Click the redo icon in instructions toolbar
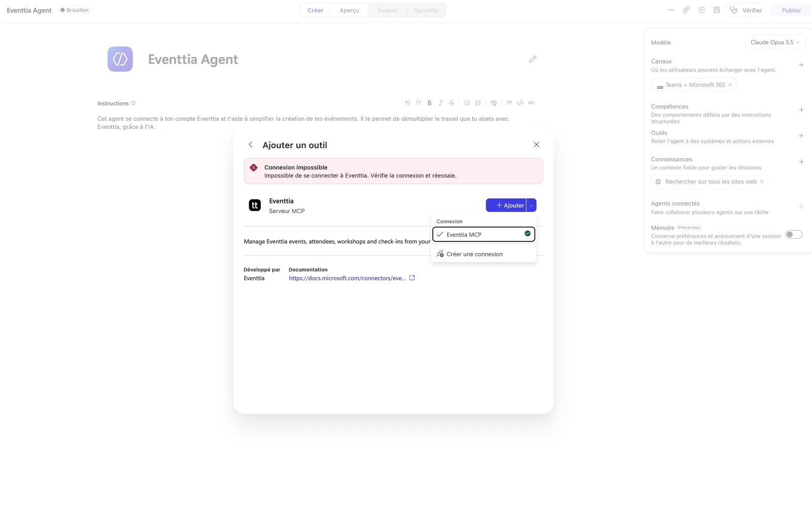812x514 pixels. point(419,102)
